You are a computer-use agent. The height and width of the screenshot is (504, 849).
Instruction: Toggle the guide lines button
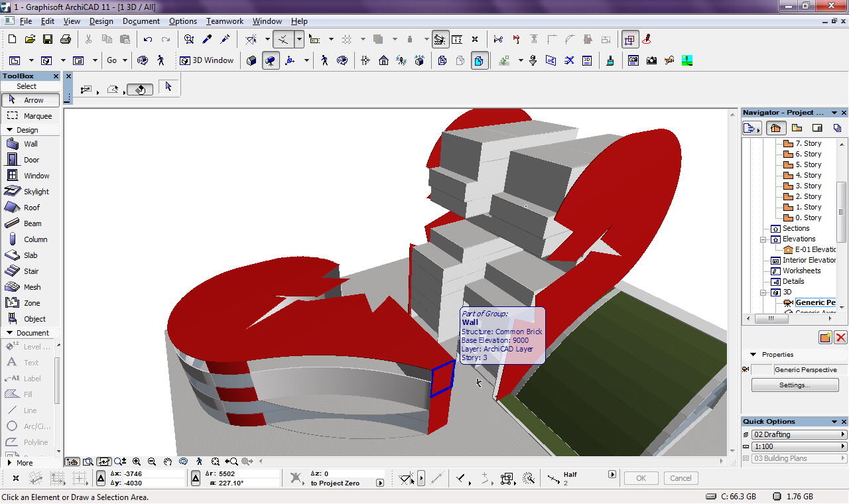(283, 39)
